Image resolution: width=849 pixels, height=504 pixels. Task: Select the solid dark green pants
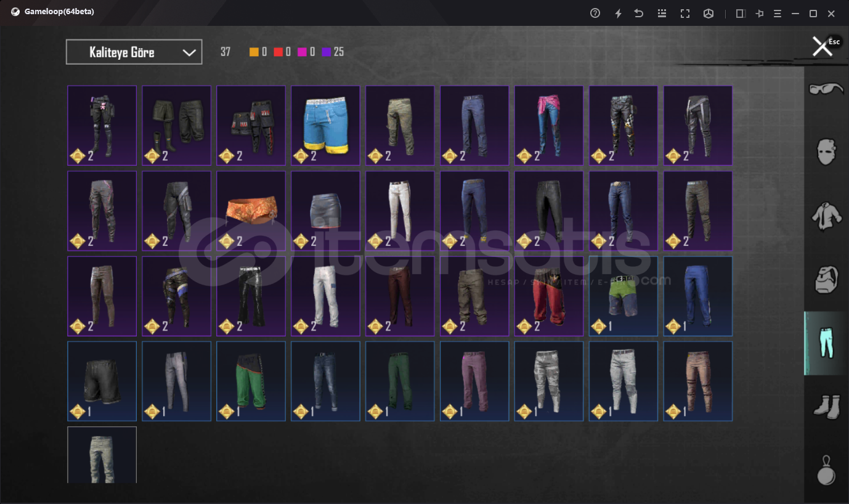click(400, 381)
